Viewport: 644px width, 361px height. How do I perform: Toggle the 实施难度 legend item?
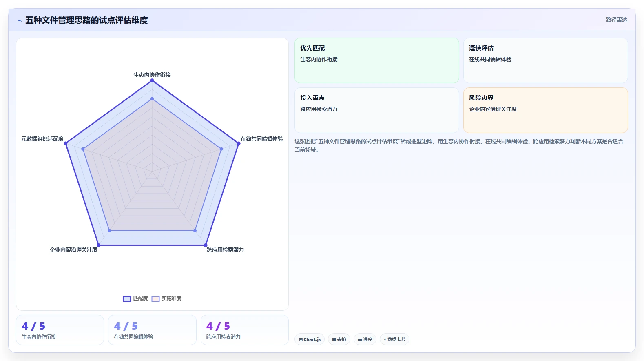point(166,299)
